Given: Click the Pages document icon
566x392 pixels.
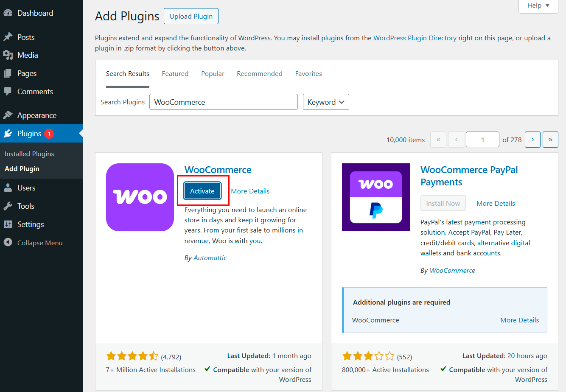Looking at the screenshot, I should pyautogui.click(x=8, y=73).
